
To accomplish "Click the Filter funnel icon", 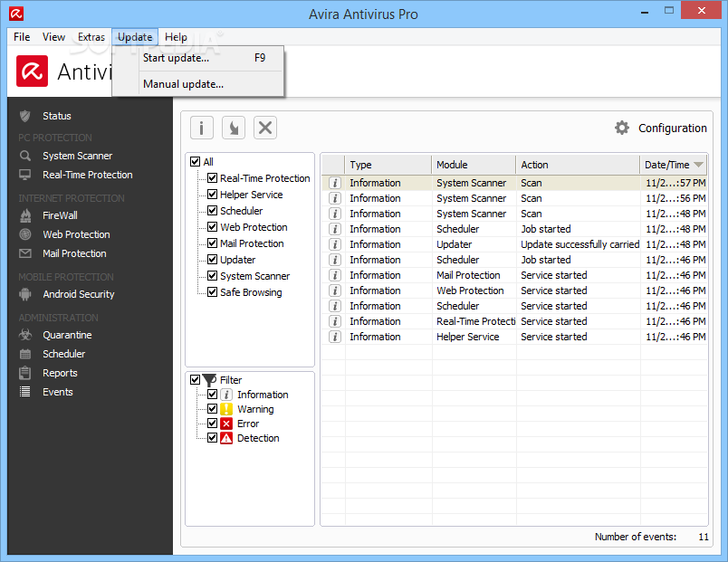I will 210,380.
